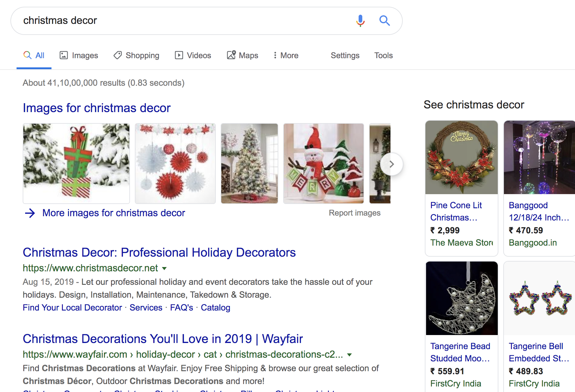The height and width of the screenshot is (392, 575).
Task: Open Tangerine Bell Embedded St… product title
Action: (539, 352)
